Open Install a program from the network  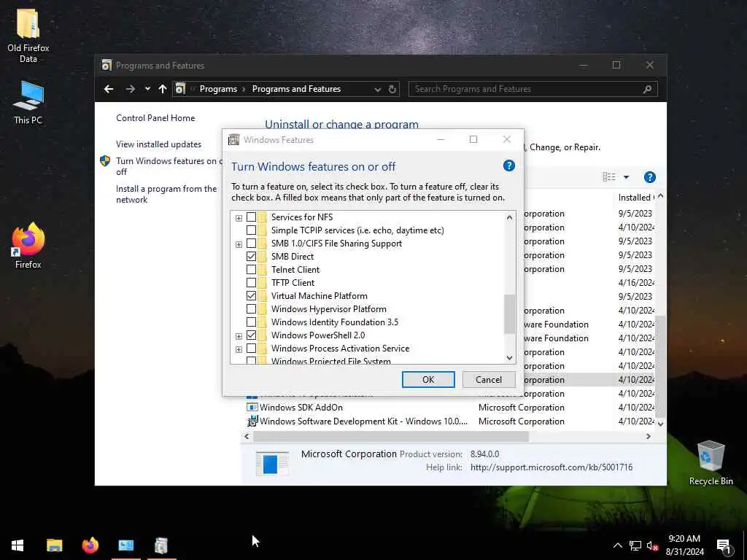click(166, 194)
